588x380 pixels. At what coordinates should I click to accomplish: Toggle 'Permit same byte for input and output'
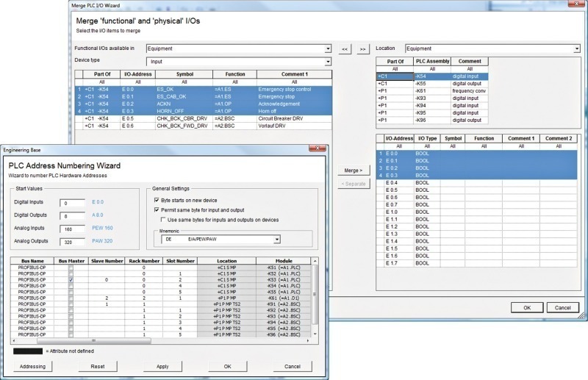click(x=157, y=209)
